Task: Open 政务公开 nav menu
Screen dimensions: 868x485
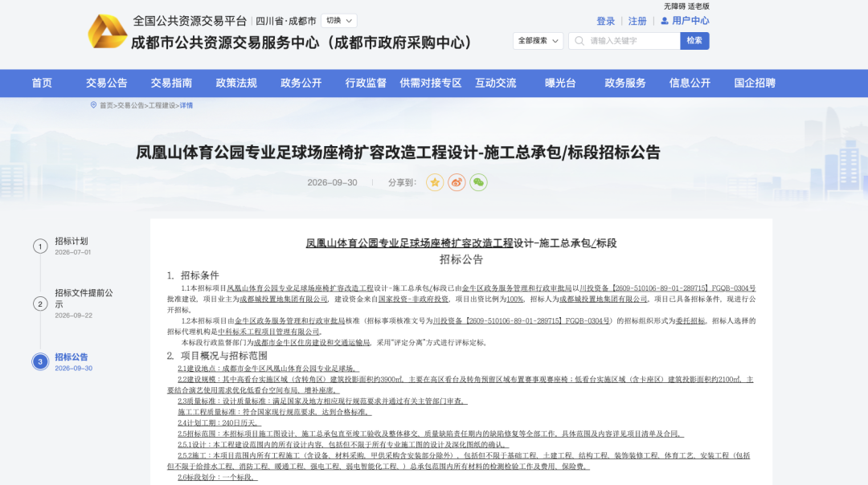Action: [x=301, y=83]
